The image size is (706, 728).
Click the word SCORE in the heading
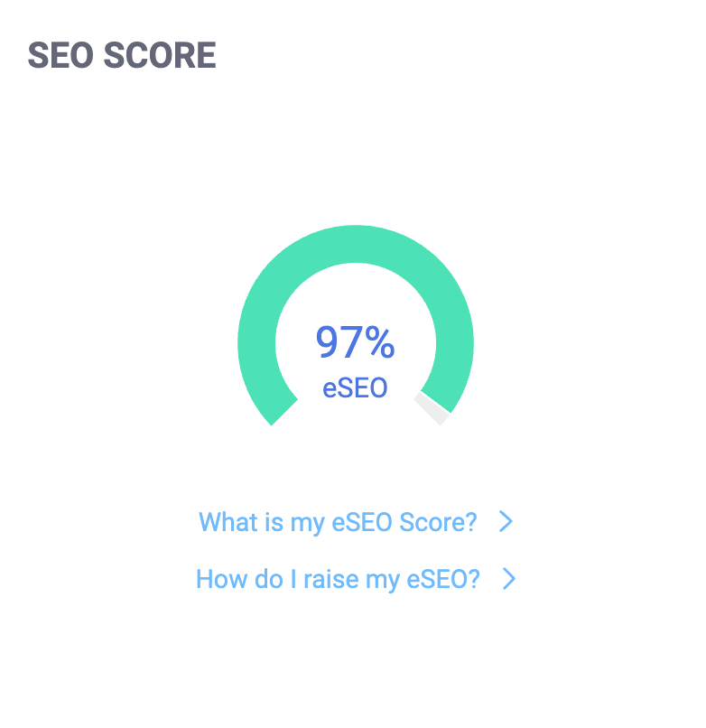click(160, 55)
